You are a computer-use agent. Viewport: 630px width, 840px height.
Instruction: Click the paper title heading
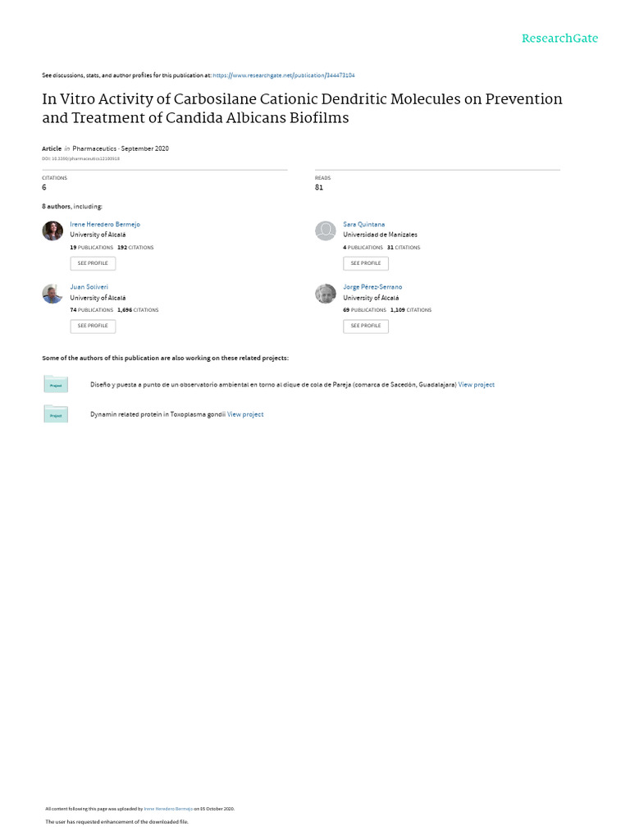(302, 108)
